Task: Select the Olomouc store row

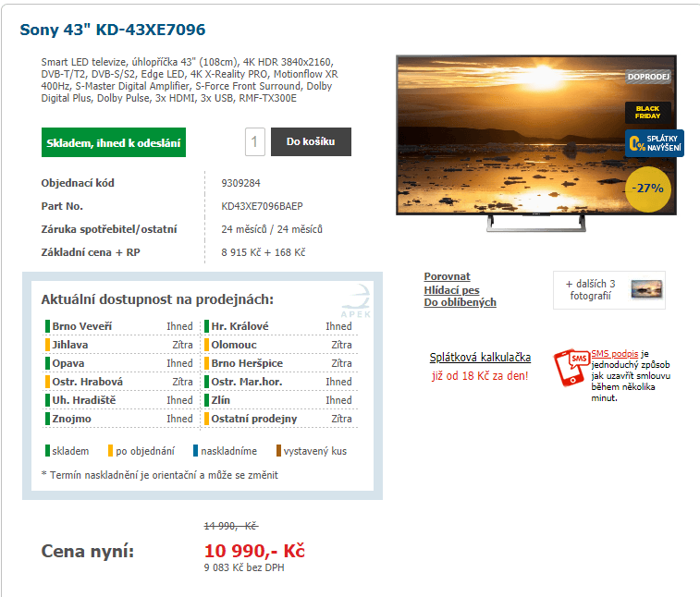Action: (x=278, y=345)
